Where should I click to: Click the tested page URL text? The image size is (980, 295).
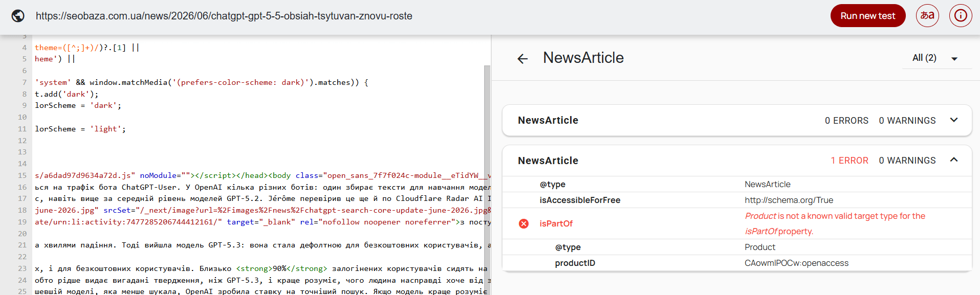click(x=224, y=16)
